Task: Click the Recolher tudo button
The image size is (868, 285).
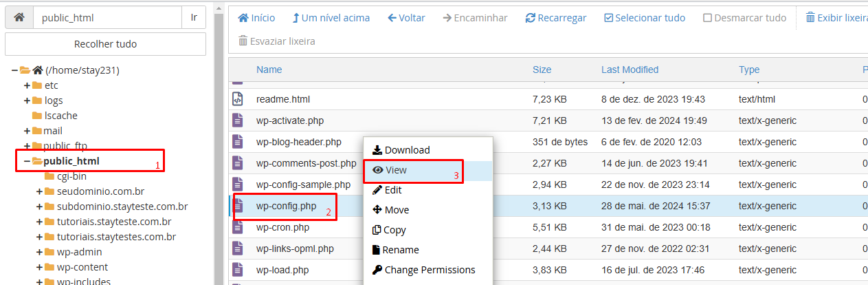Action: point(105,44)
